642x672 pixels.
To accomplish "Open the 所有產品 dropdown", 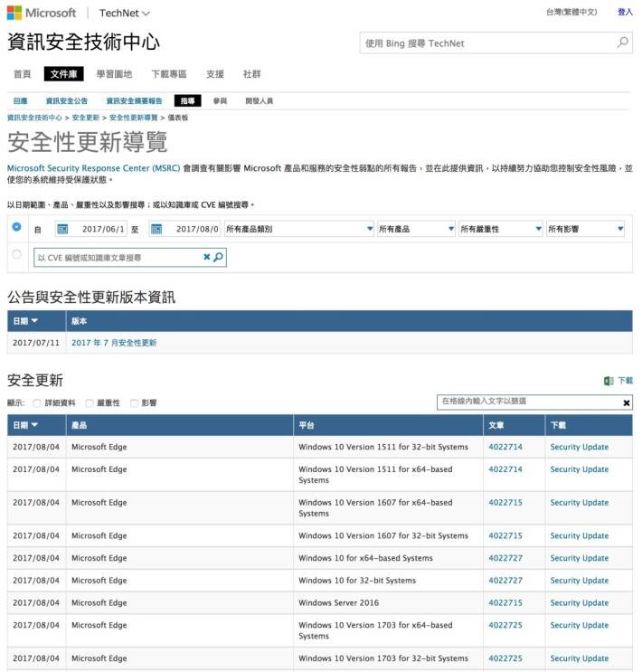I will click(416, 229).
